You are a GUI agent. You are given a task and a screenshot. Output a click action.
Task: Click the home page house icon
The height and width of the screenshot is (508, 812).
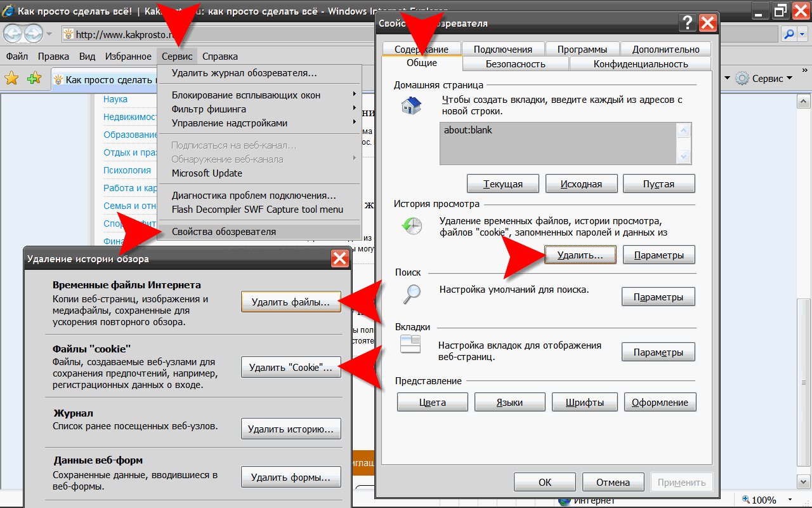click(x=412, y=104)
